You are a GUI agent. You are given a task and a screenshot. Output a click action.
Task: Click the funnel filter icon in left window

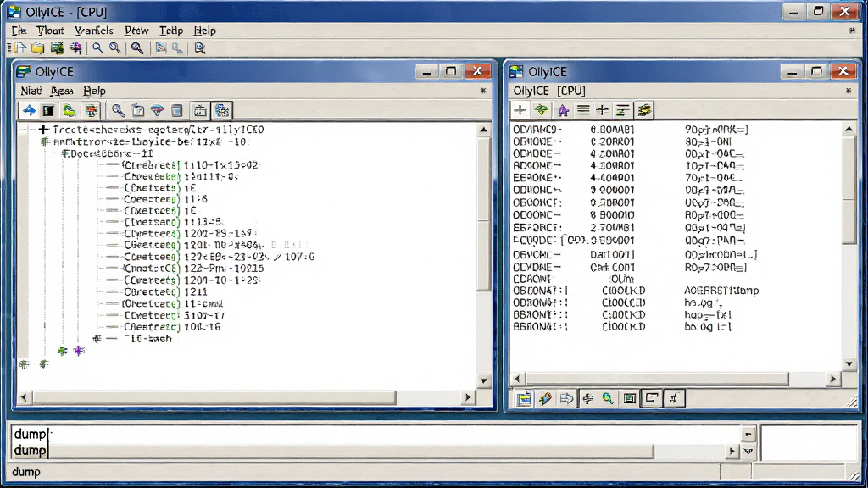[157, 111]
